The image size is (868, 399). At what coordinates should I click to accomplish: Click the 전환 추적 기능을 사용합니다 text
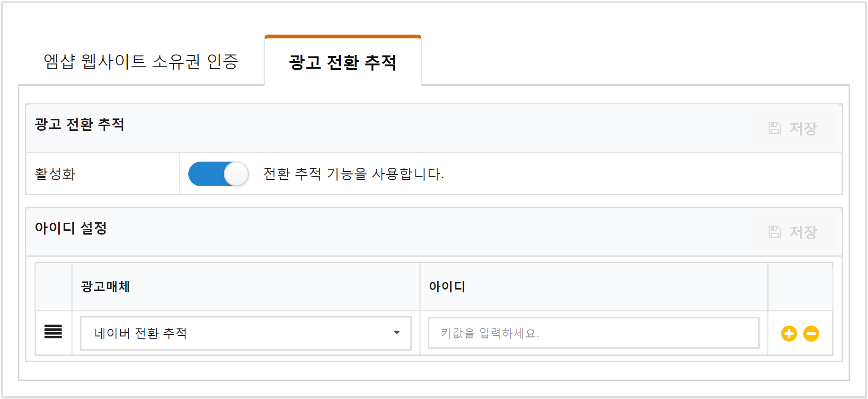pyautogui.click(x=354, y=174)
